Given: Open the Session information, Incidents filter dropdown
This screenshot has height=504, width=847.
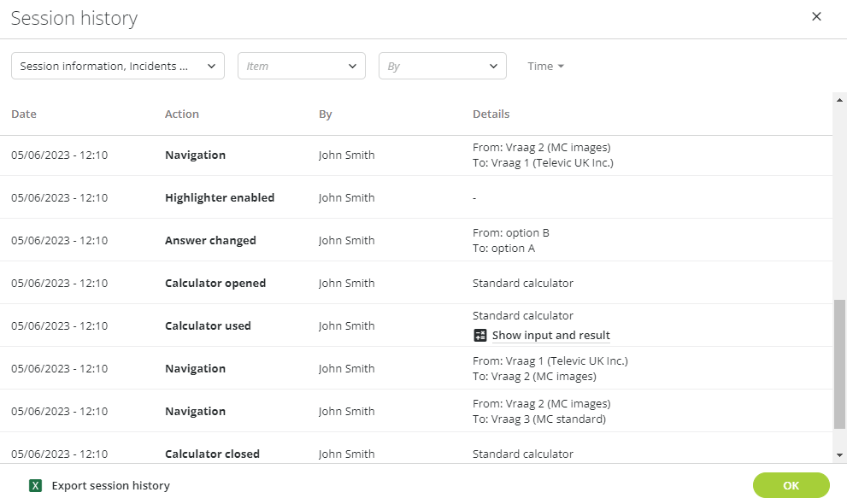Looking at the screenshot, I should point(118,66).
